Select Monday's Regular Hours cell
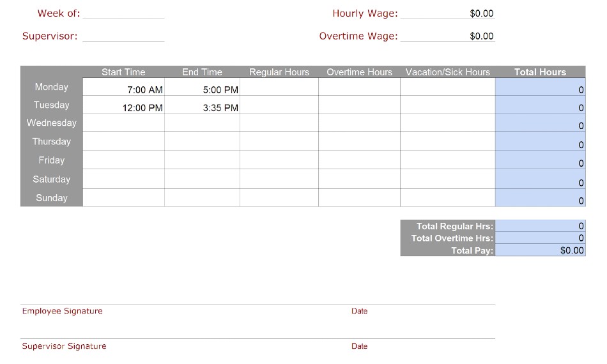 [279, 88]
